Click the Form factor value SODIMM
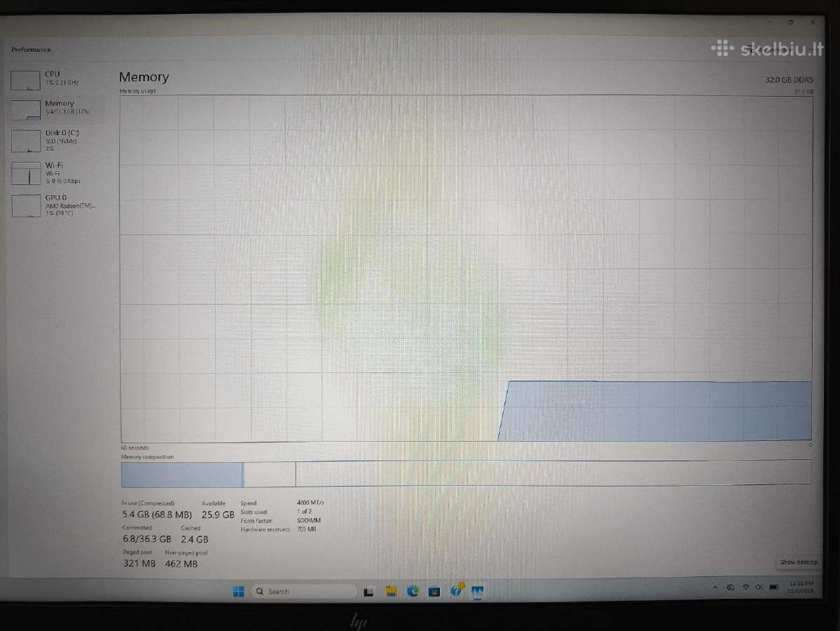The image size is (840, 631). (309, 520)
